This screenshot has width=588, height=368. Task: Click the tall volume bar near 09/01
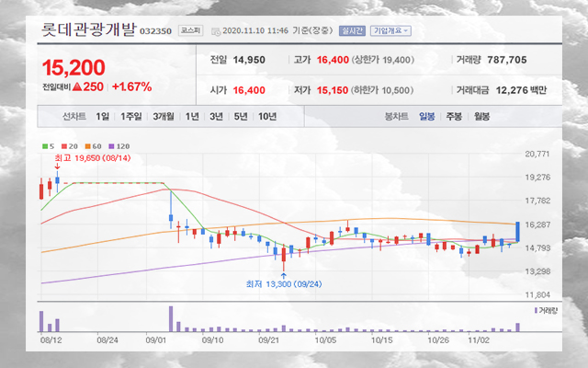tap(171, 319)
